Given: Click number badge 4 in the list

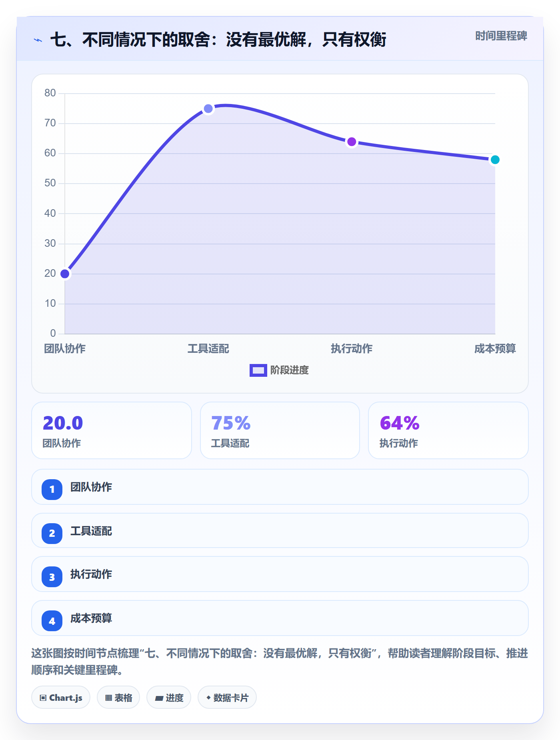Looking at the screenshot, I should click(x=52, y=621).
